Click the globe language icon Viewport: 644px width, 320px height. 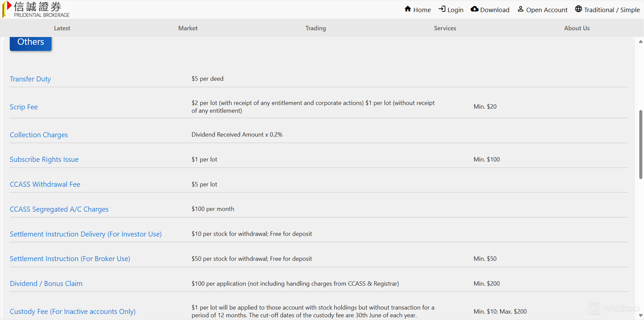point(578,9)
